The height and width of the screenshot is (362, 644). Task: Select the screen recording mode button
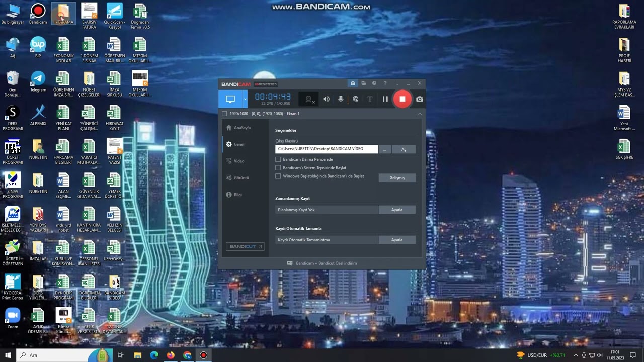(x=230, y=99)
